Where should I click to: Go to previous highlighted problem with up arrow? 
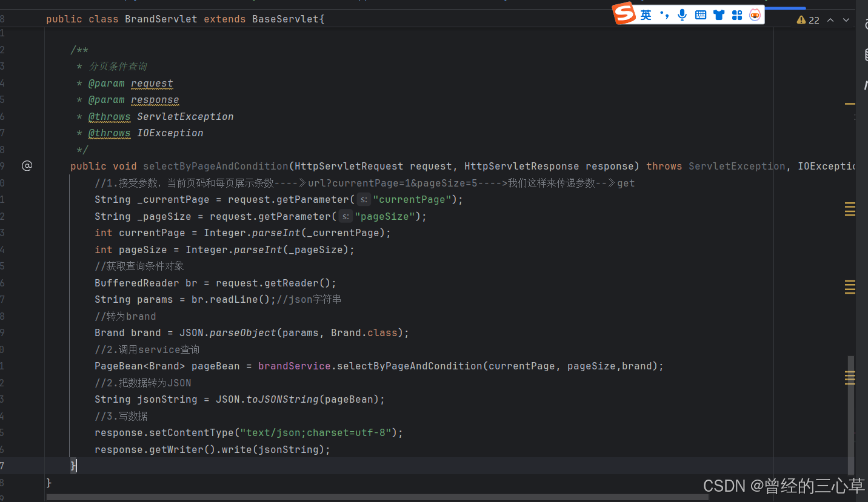click(x=830, y=20)
